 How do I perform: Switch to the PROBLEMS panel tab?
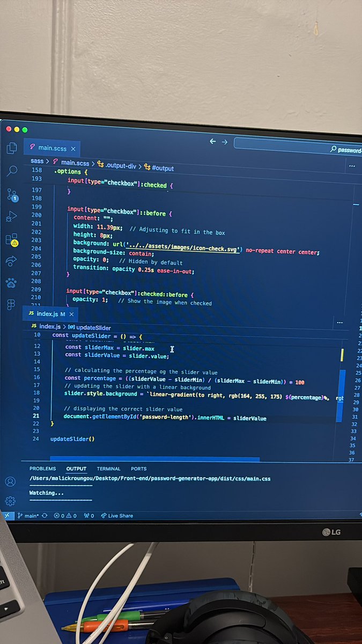click(x=42, y=469)
